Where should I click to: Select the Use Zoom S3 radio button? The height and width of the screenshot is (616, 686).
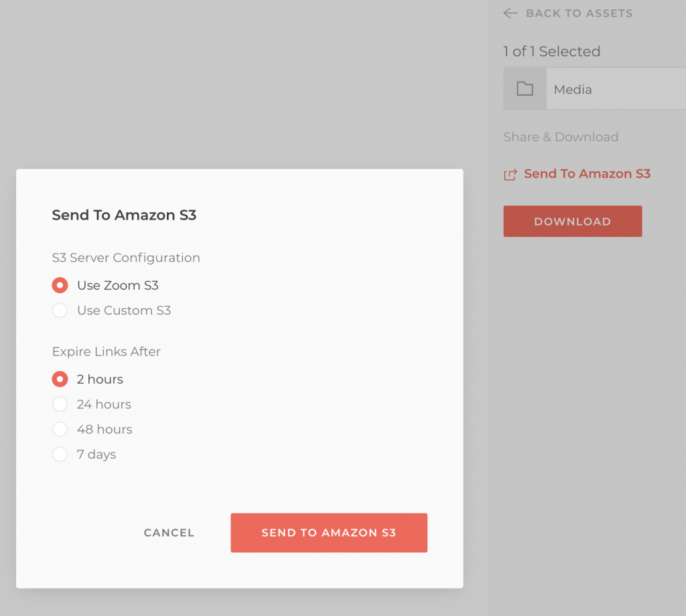coord(60,285)
